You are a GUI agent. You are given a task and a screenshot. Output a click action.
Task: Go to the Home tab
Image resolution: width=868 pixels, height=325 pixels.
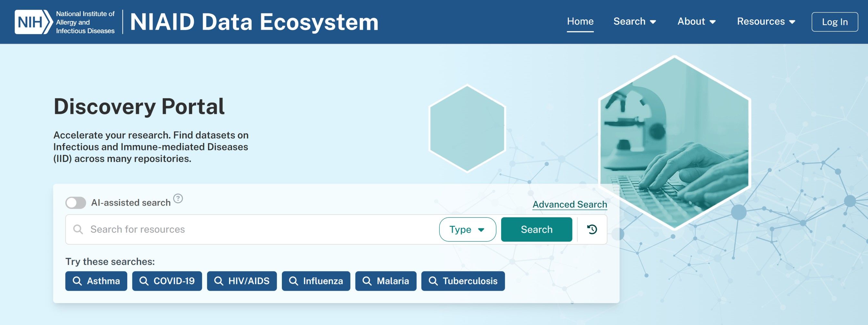580,22
